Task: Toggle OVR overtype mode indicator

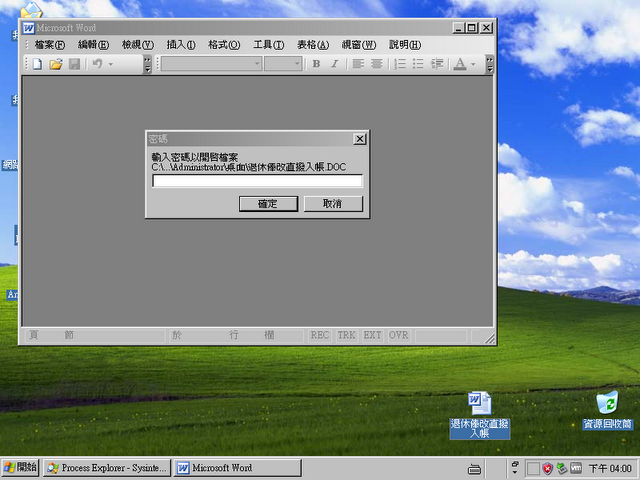Action: coord(398,335)
